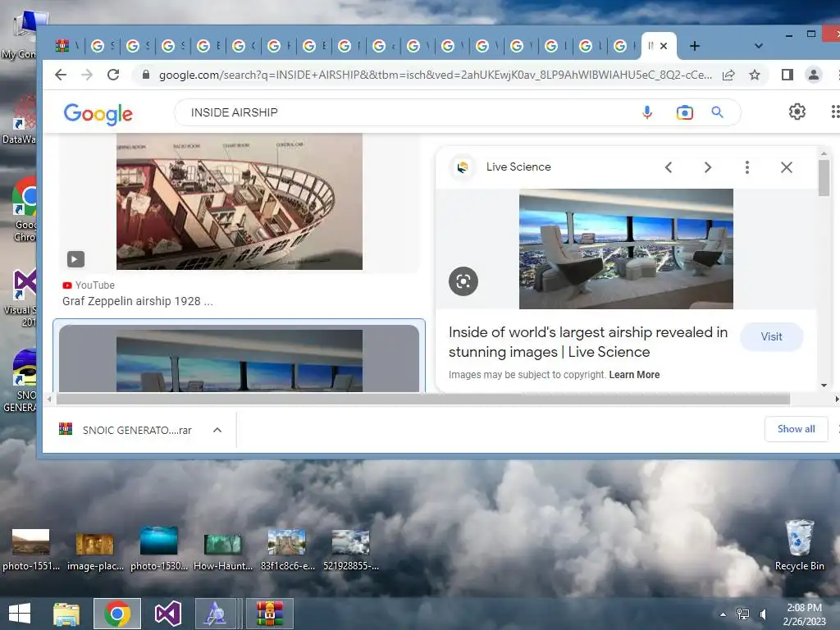840x630 pixels.
Task: Play the Graf Zeppelin video result
Action: point(75,259)
